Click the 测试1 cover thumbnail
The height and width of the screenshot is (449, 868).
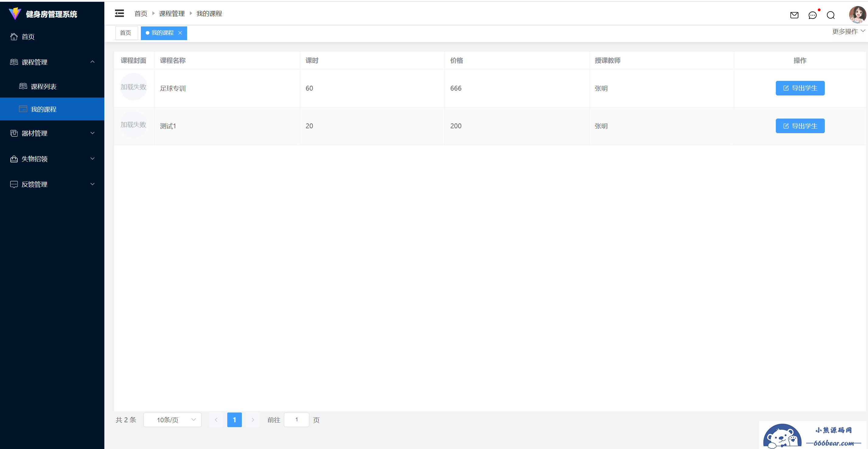click(x=134, y=125)
